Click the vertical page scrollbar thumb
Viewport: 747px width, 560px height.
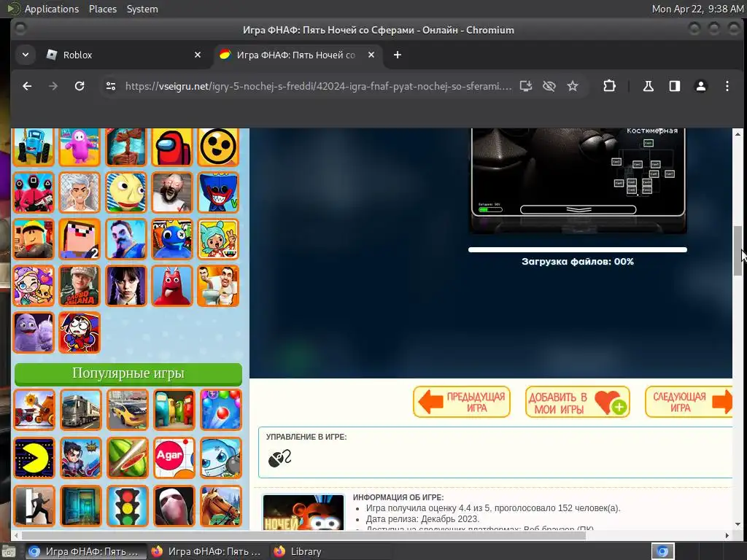pyautogui.click(x=738, y=251)
